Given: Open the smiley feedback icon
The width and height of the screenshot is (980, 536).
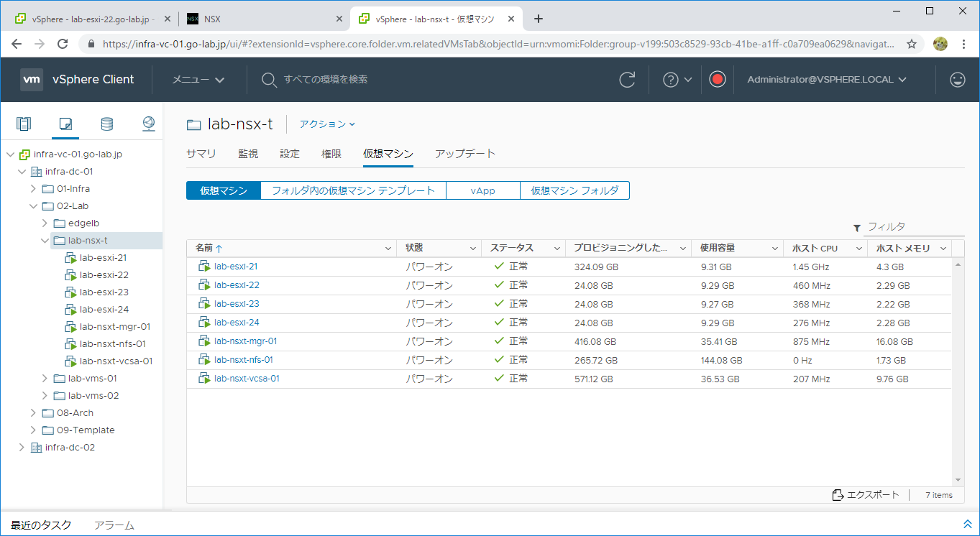Looking at the screenshot, I should pyautogui.click(x=958, y=80).
